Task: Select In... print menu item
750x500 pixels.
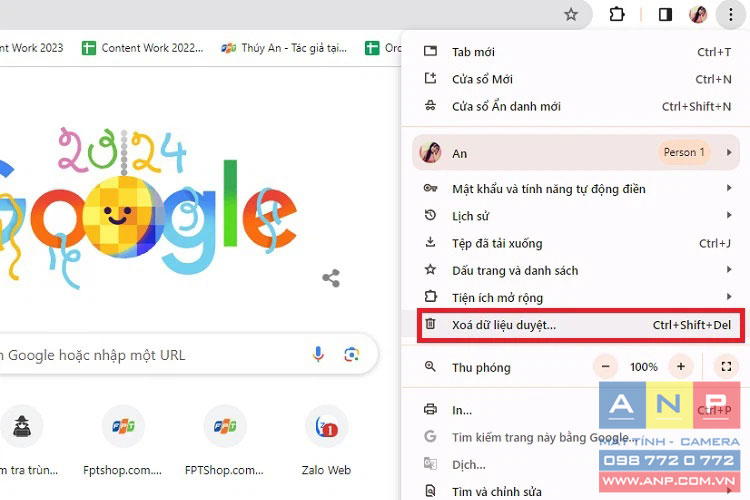Action: tap(577, 410)
